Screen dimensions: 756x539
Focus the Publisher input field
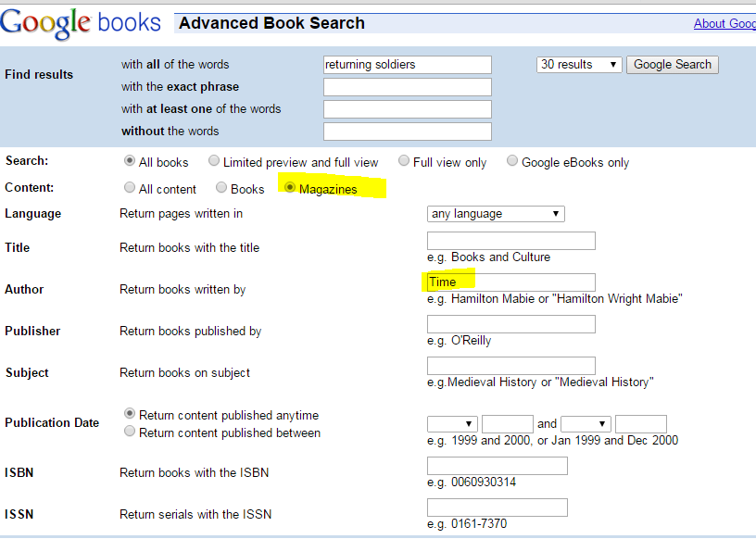click(x=511, y=324)
